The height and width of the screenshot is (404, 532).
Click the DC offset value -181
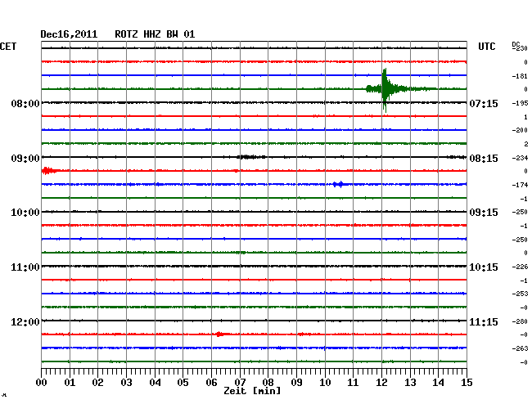click(520, 76)
